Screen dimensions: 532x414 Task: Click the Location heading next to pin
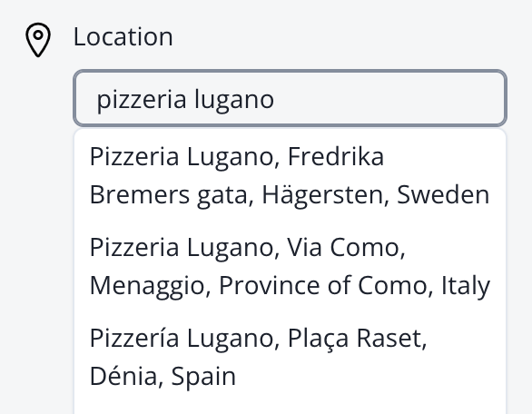pos(123,36)
